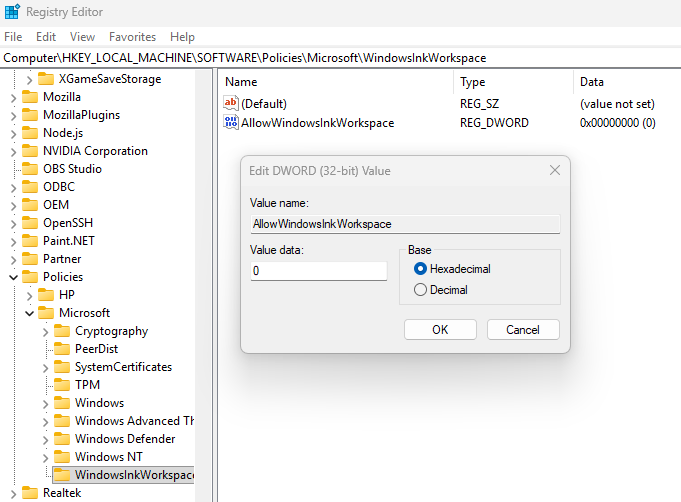Click the Microsoft folder icon
This screenshot has height=502, width=681.
point(46,313)
